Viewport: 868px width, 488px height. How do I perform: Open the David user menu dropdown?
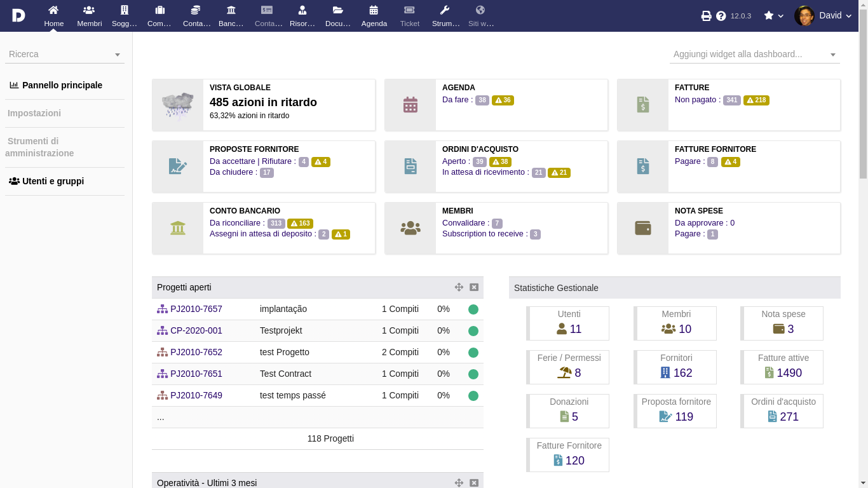point(836,16)
